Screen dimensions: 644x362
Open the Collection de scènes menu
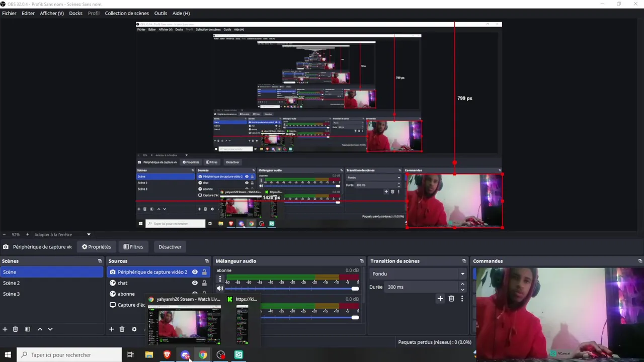point(127,13)
